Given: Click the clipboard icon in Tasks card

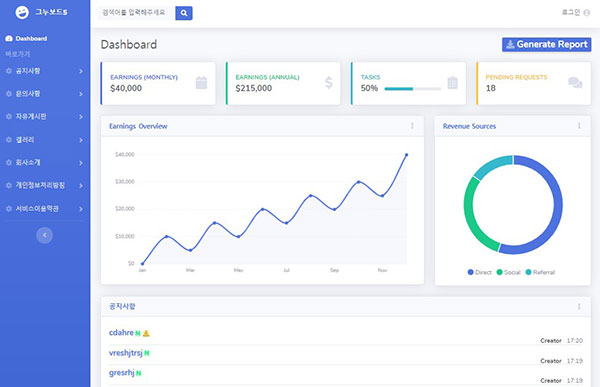Looking at the screenshot, I should [453, 83].
